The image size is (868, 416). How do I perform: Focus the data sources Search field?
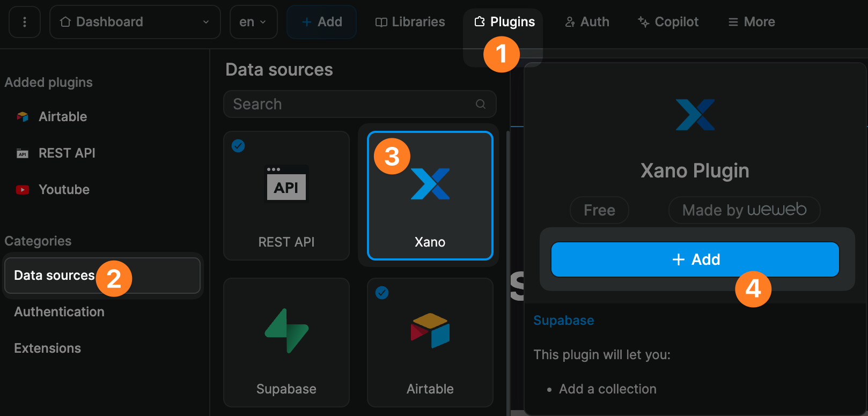coord(359,104)
